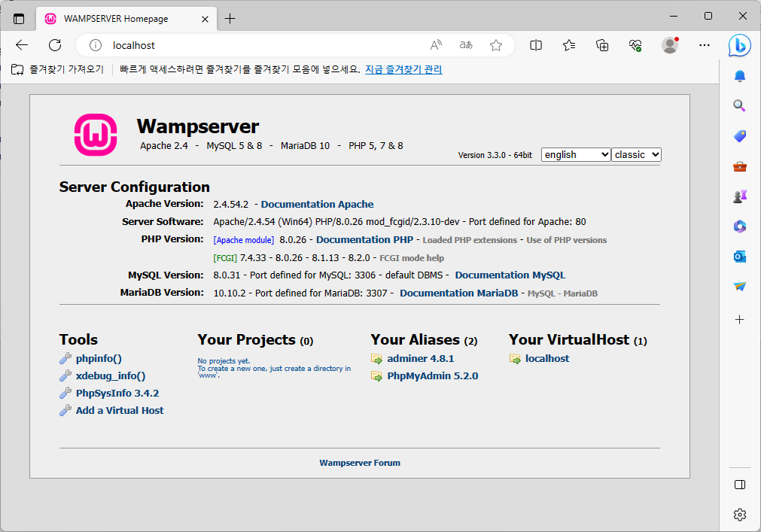Screen dimensions: 761x532
Task: Open the english language dropdown
Action: click(576, 154)
